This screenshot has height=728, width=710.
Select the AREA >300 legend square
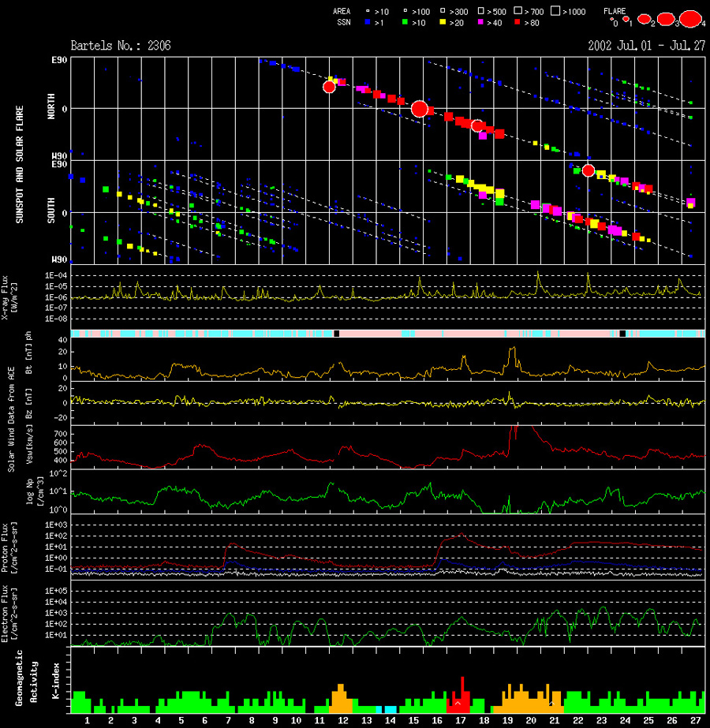pyautogui.click(x=443, y=10)
